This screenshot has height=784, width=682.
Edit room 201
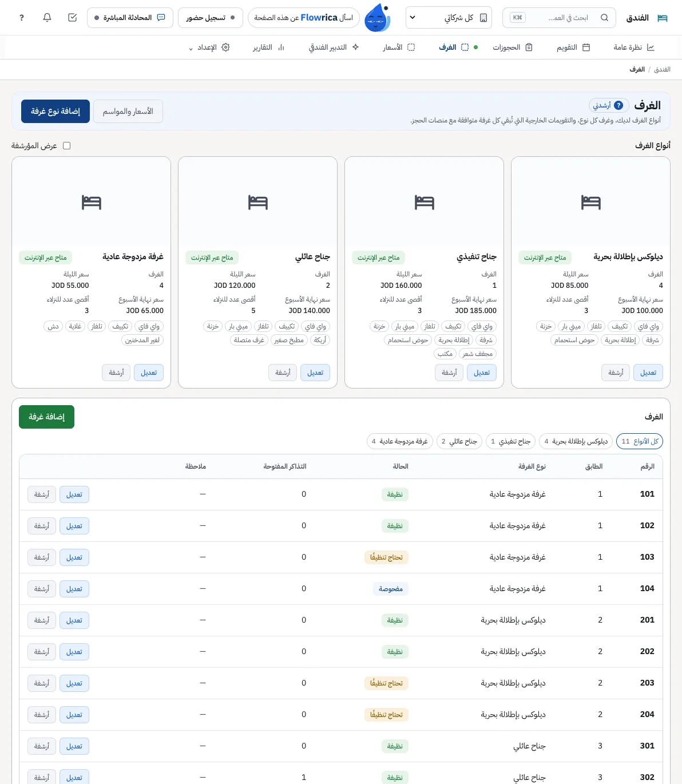[74, 620]
